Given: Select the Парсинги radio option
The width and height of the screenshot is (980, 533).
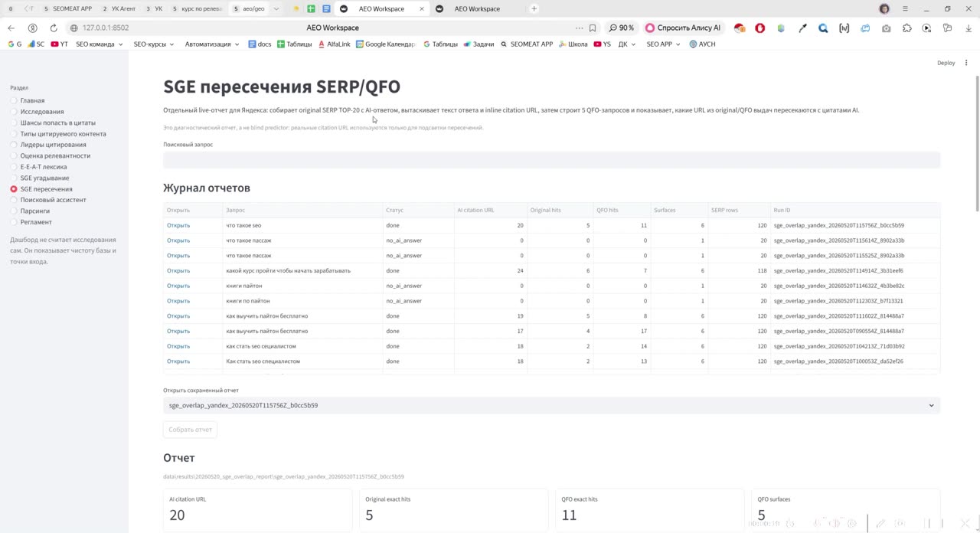Looking at the screenshot, I should (30, 211).
